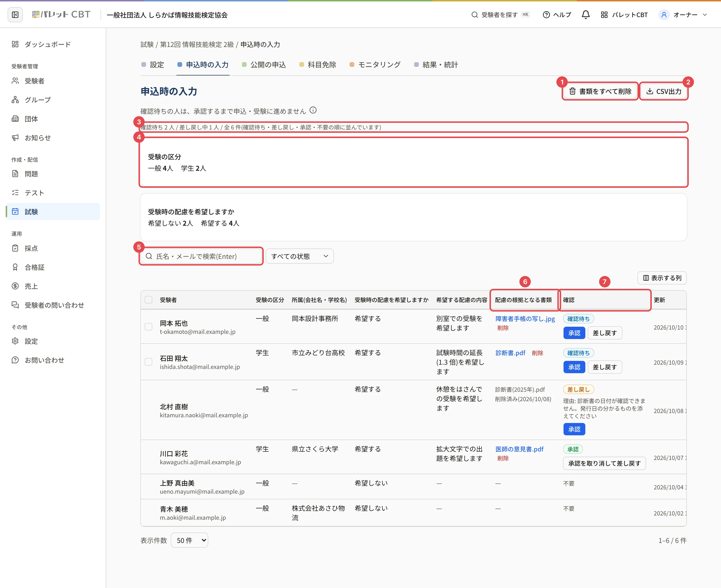Switch to the モニタリング tab
This screenshot has width=721, height=588.
(x=375, y=65)
